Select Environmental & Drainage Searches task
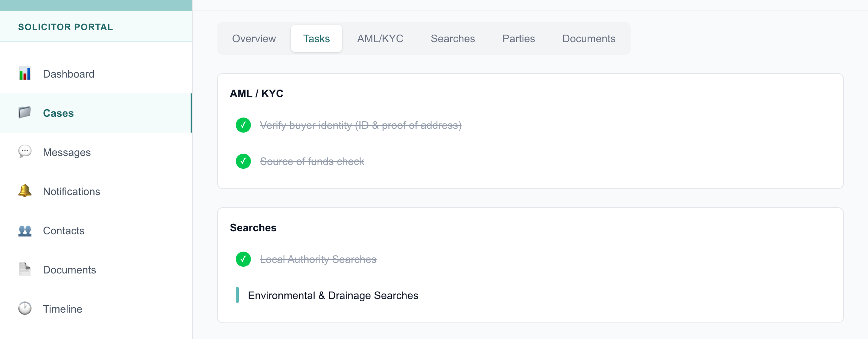The height and width of the screenshot is (339, 868). click(333, 295)
